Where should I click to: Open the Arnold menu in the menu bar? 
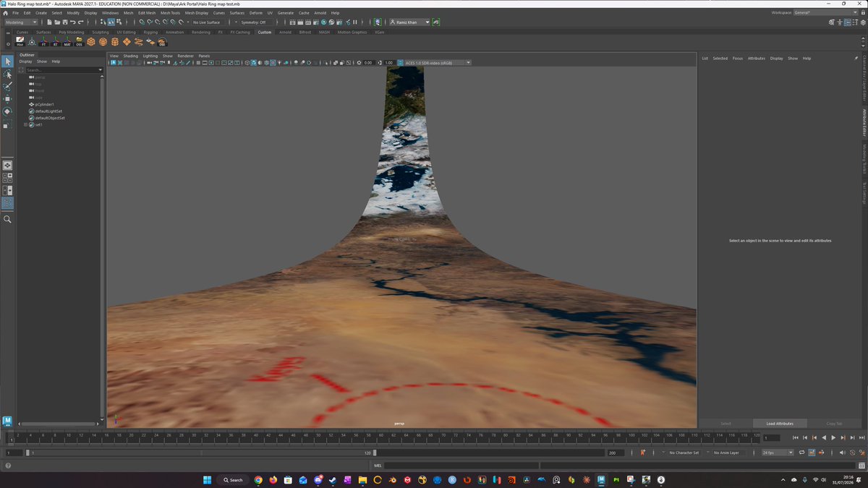click(320, 13)
